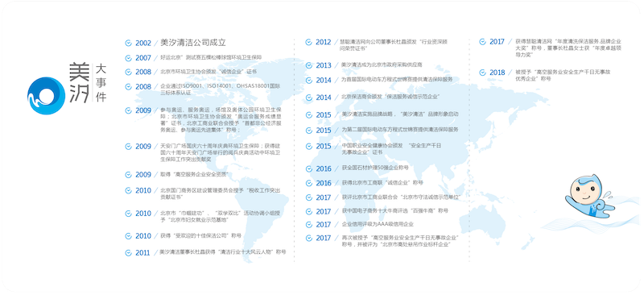Click the text about 美汐清洁实施品牌战略
The image size is (644, 295).
400,114
